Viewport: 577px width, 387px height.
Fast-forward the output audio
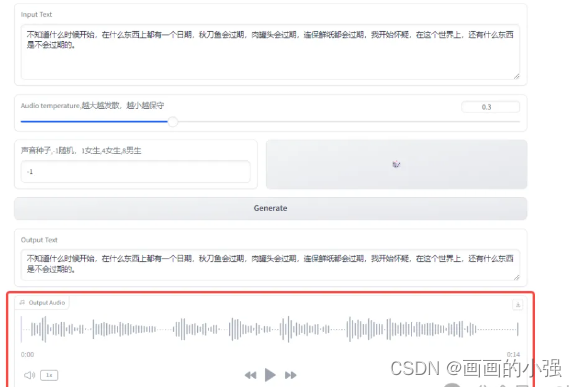click(x=290, y=375)
